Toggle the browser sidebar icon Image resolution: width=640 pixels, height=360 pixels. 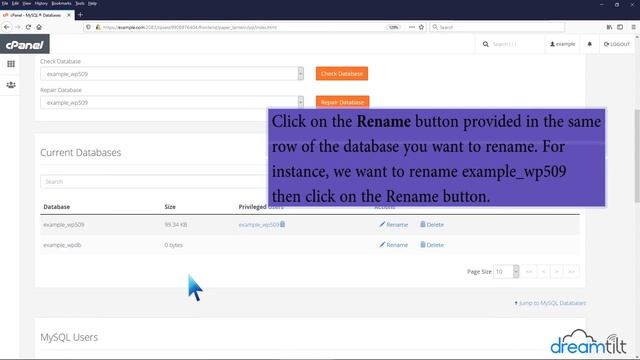620,27
